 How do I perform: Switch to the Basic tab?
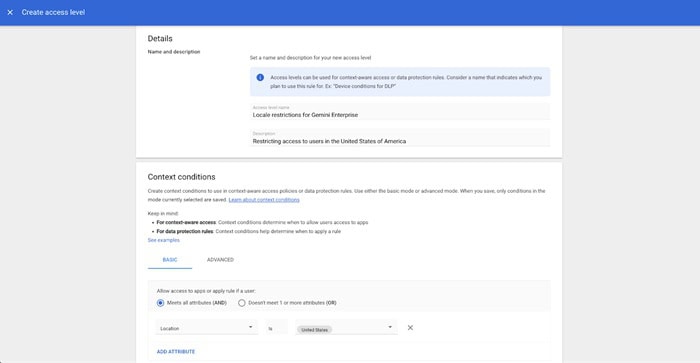pyautogui.click(x=170, y=260)
